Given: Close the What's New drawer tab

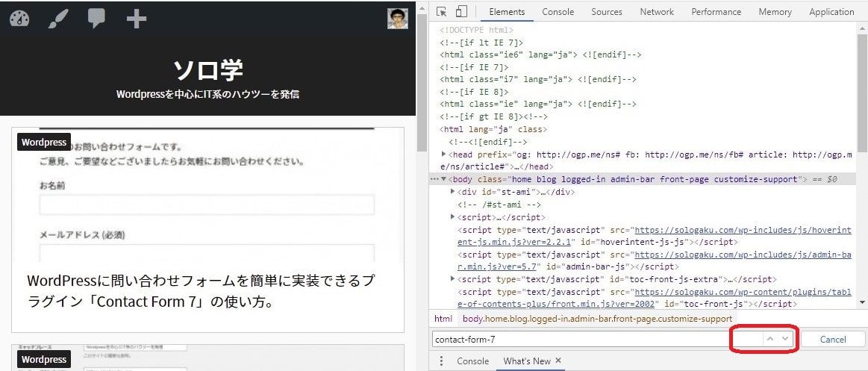Looking at the screenshot, I should pos(558,361).
